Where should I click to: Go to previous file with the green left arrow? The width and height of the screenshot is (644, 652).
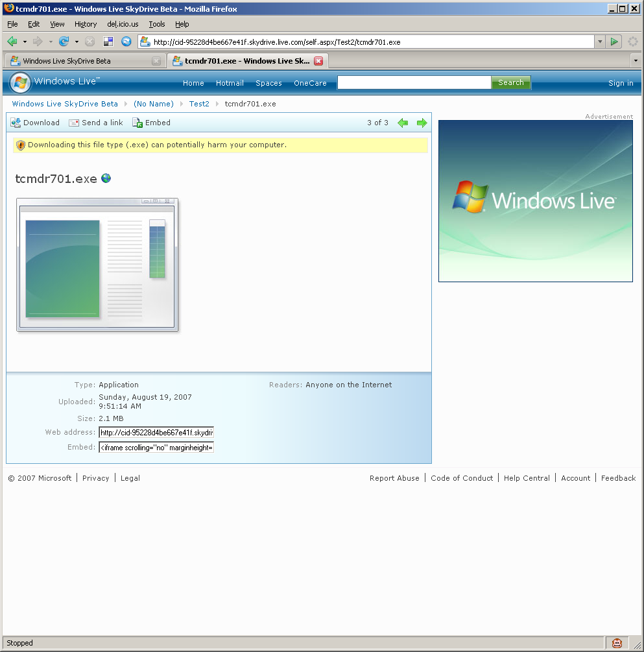403,123
